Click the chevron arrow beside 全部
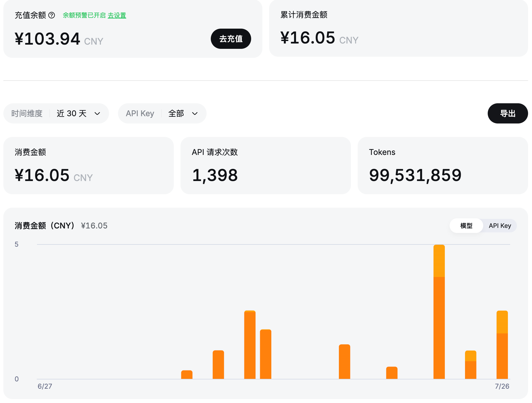The height and width of the screenshot is (403, 532). pos(195,114)
